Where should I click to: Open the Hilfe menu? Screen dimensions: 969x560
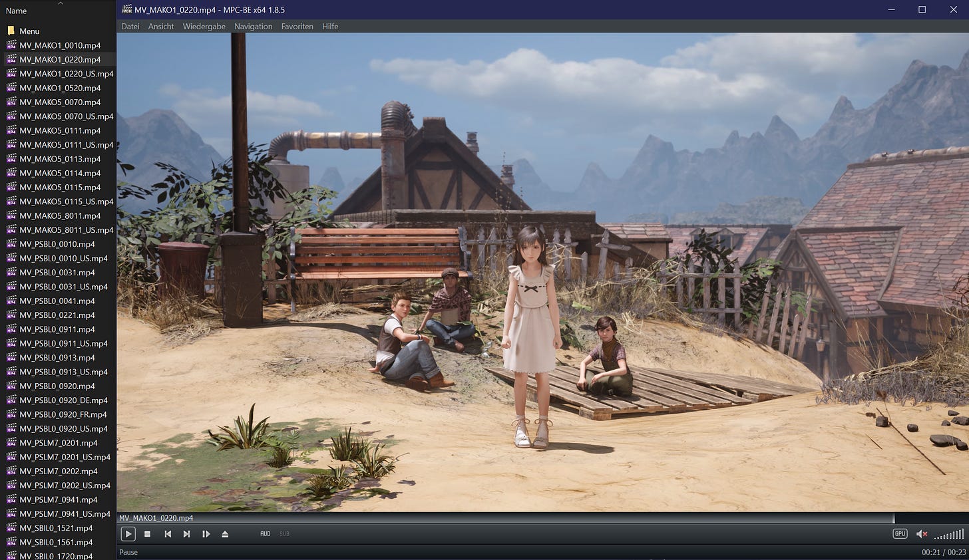[330, 27]
